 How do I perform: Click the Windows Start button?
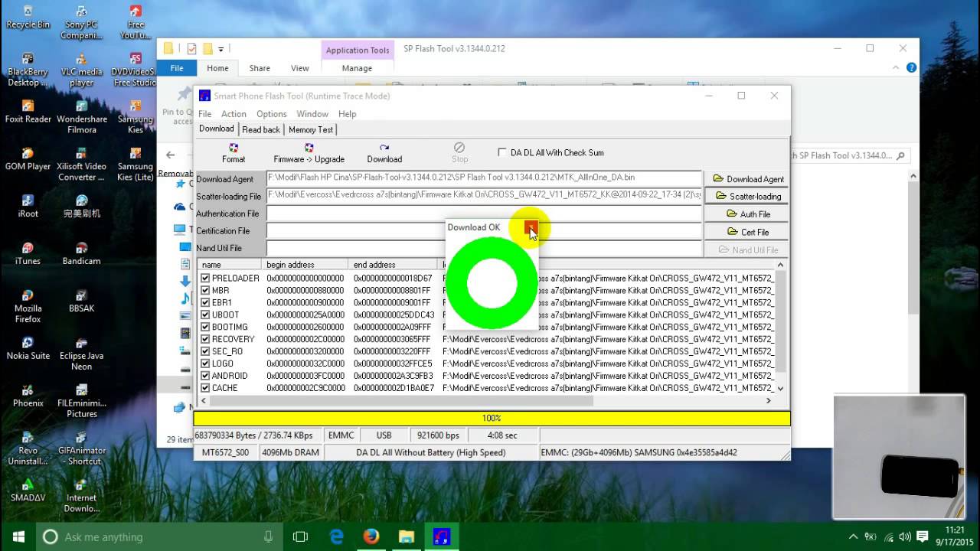pyautogui.click(x=18, y=536)
